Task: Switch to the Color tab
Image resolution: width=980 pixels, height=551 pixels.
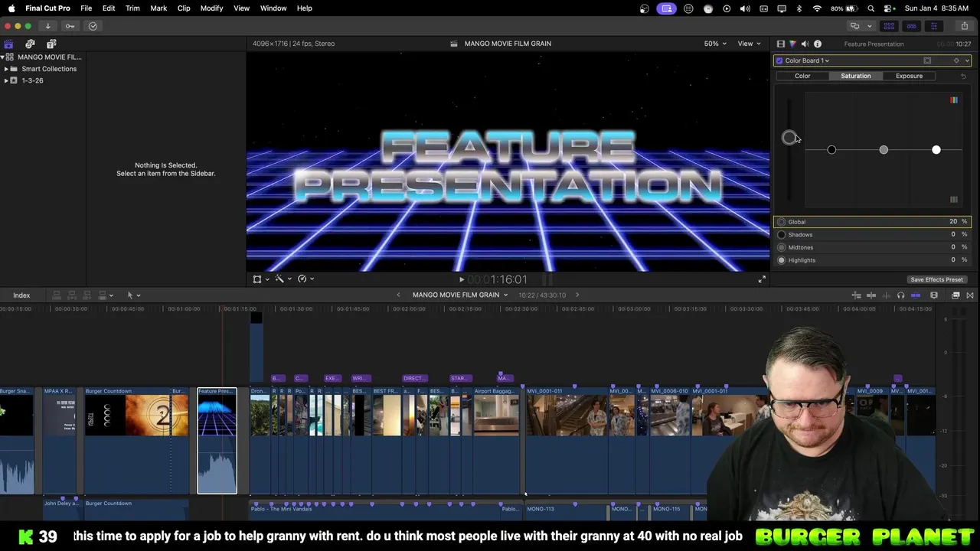Action: [802, 76]
